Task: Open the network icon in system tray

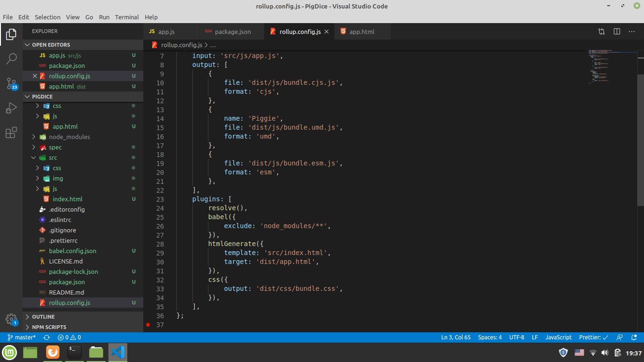Action: (x=593, y=353)
